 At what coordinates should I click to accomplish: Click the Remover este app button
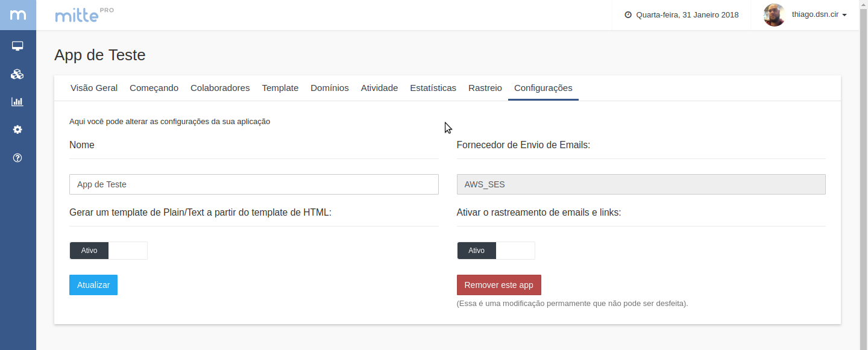click(499, 285)
